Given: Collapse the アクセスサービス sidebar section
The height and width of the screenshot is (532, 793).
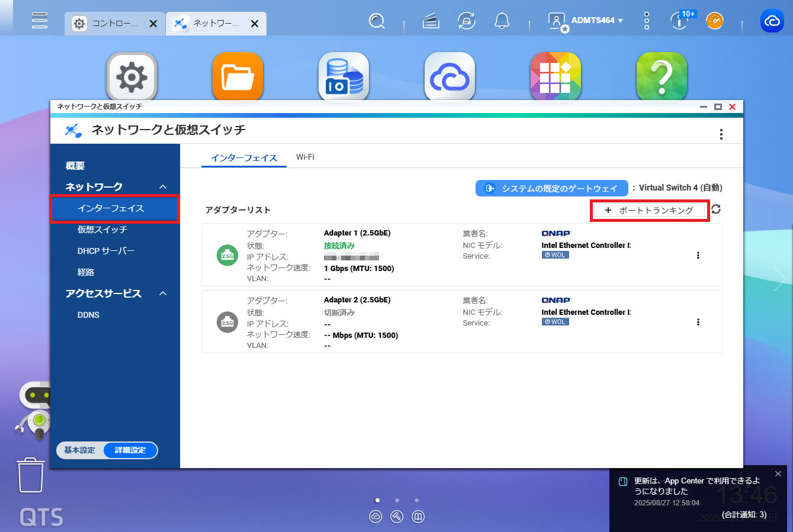Looking at the screenshot, I should [x=163, y=294].
